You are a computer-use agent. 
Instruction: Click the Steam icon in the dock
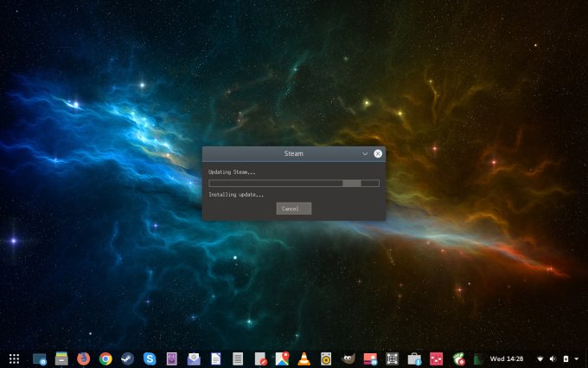pos(127,359)
